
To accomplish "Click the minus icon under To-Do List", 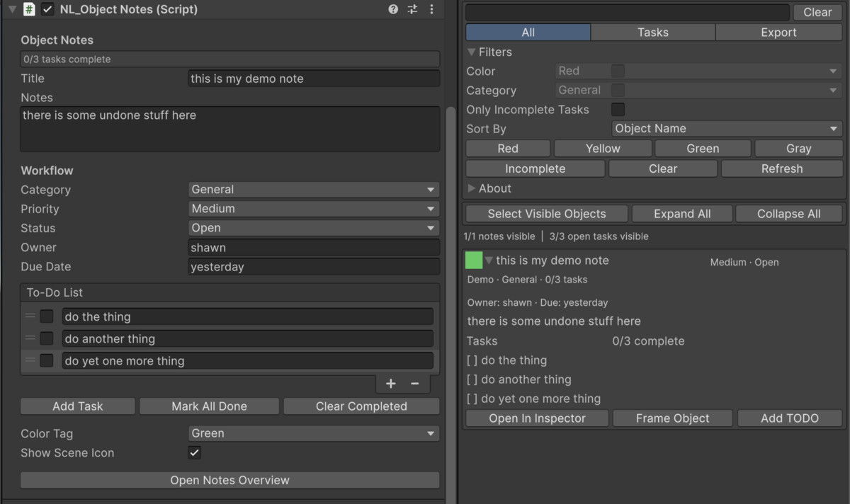I will pos(415,384).
